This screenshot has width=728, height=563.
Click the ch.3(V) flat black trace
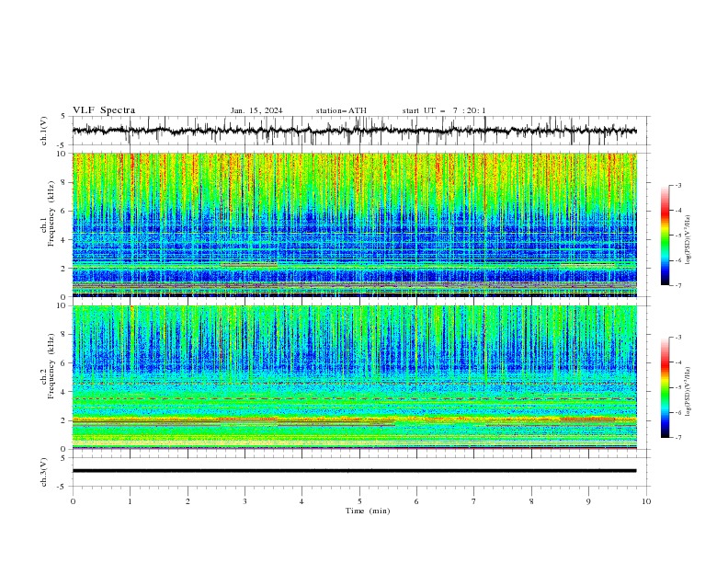click(x=354, y=471)
